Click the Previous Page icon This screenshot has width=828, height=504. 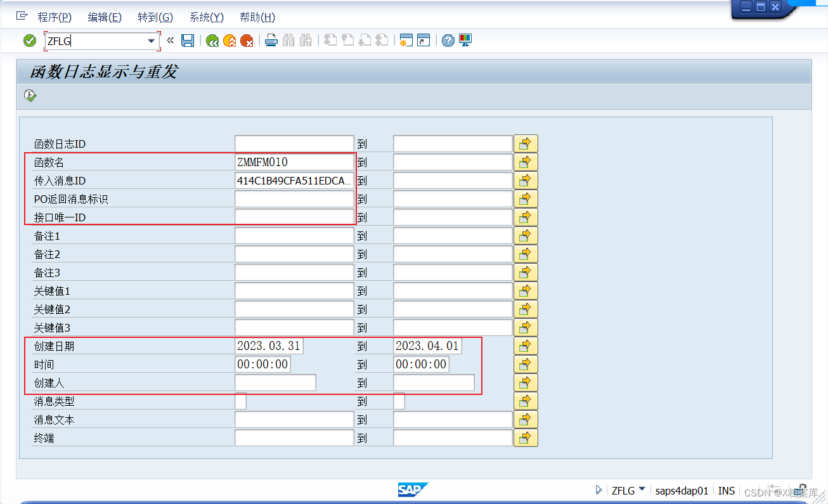pyautogui.click(x=347, y=41)
